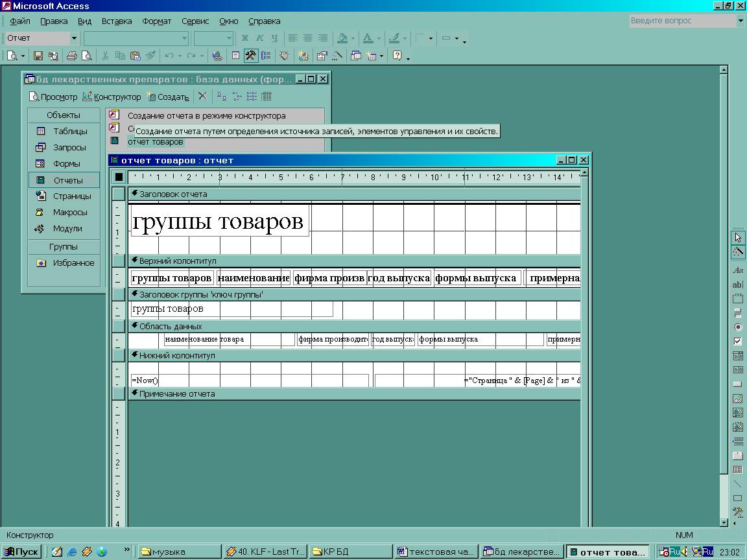Select the Rectangle tool in the toolbox
Screen dimensions: 747x560
click(x=737, y=498)
